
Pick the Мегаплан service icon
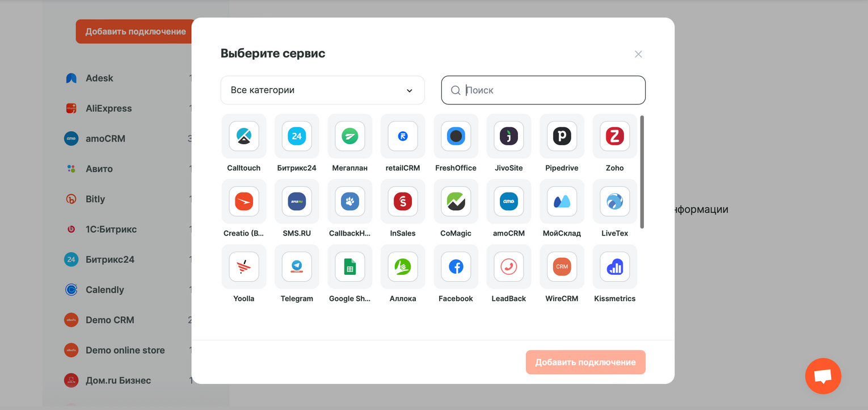pos(350,136)
